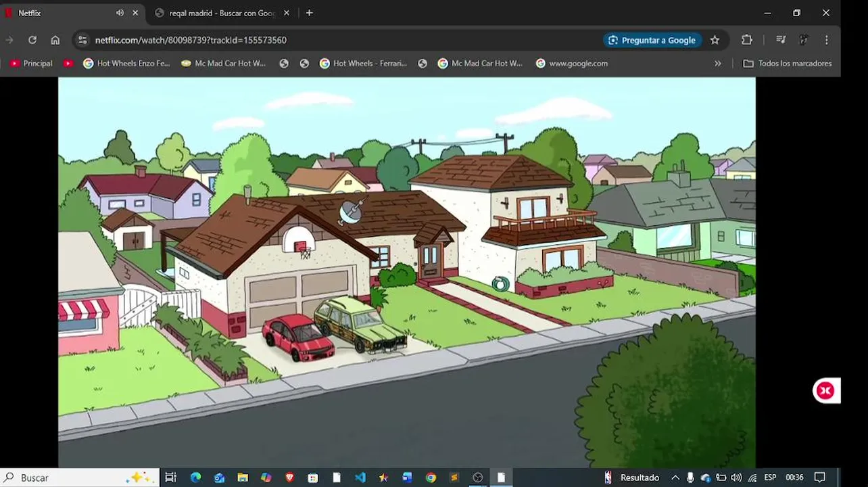The height and width of the screenshot is (487, 868).
Task: Show hidden system tray icons
Action: (x=675, y=478)
